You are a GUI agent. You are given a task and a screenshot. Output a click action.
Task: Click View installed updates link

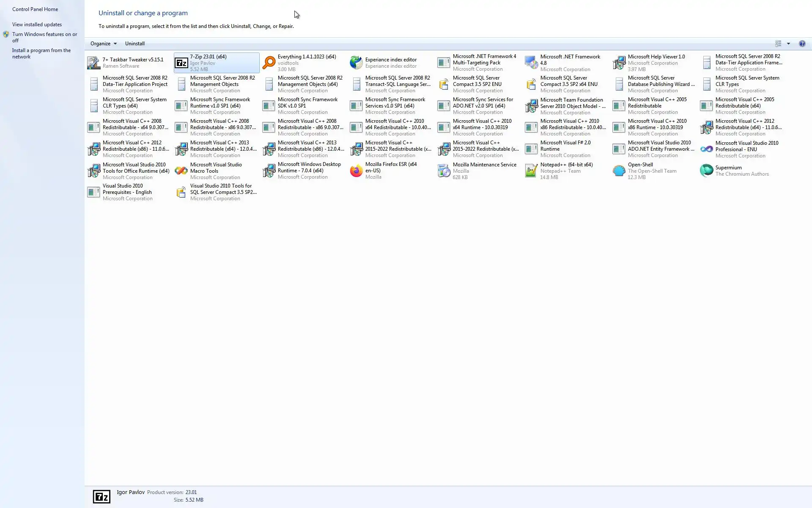[x=37, y=25]
